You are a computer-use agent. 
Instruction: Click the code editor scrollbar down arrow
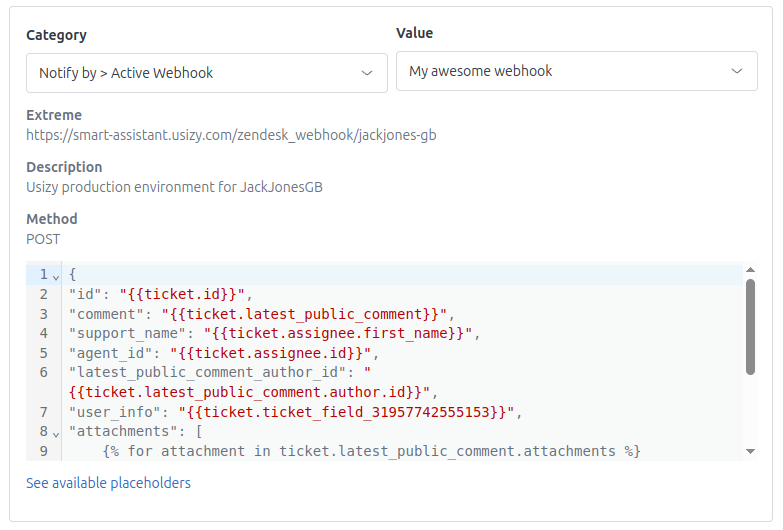coord(750,451)
